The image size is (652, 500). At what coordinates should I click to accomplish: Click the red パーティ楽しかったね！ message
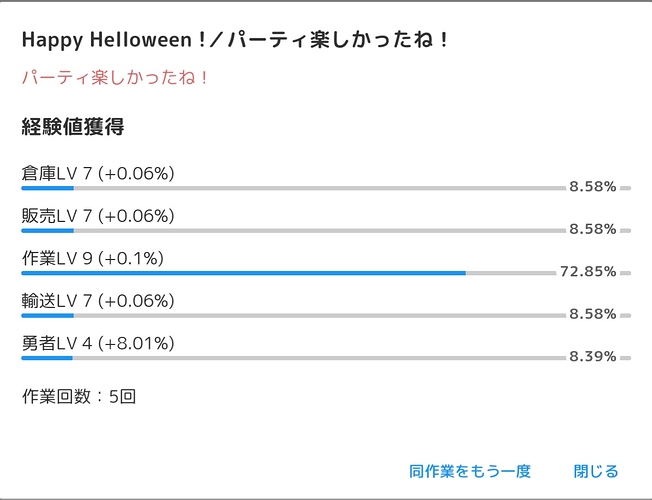click(114, 77)
